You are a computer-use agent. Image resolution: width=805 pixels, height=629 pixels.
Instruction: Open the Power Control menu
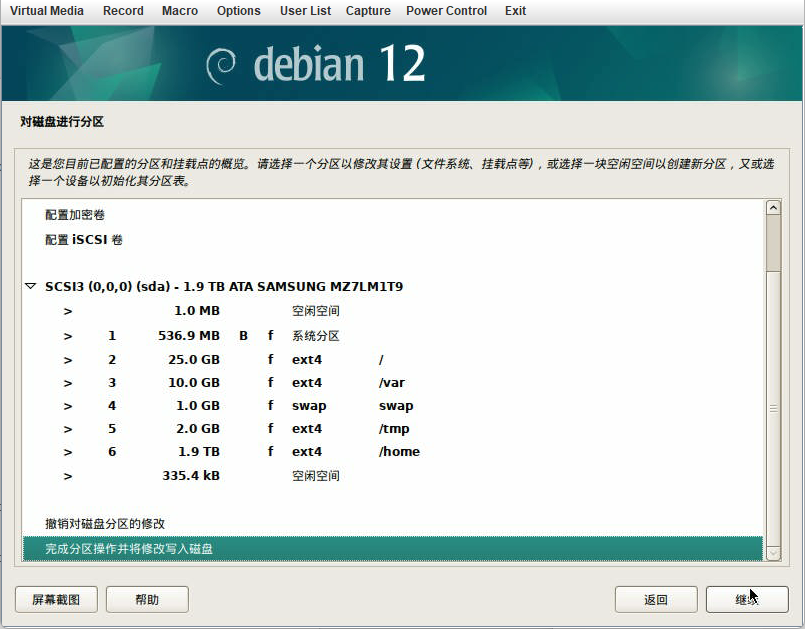(x=447, y=11)
